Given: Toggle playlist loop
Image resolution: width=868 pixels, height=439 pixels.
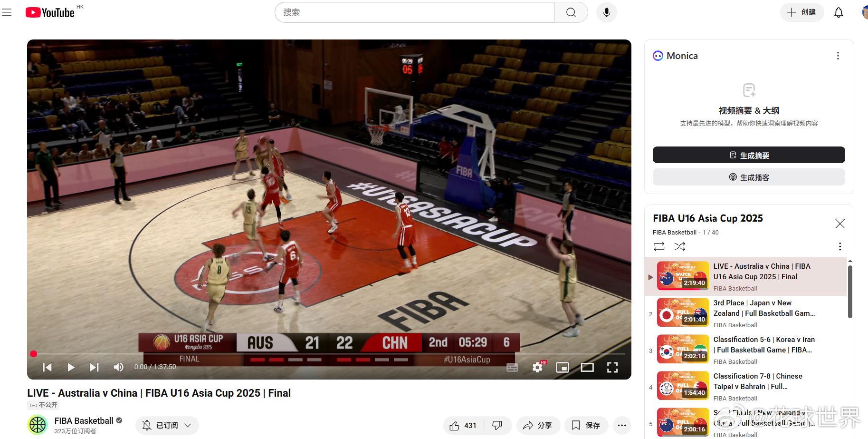Looking at the screenshot, I should click(659, 246).
